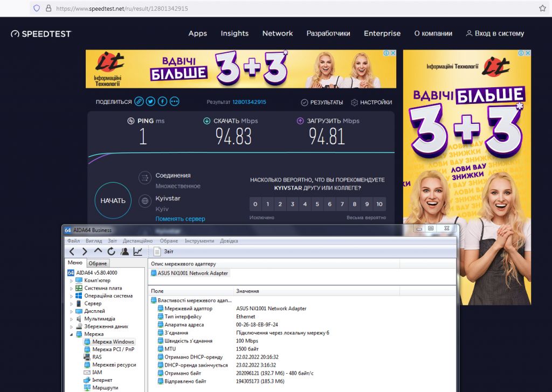Share the result on Facebook
Viewport: 552px width, 392px height.
coord(162,102)
